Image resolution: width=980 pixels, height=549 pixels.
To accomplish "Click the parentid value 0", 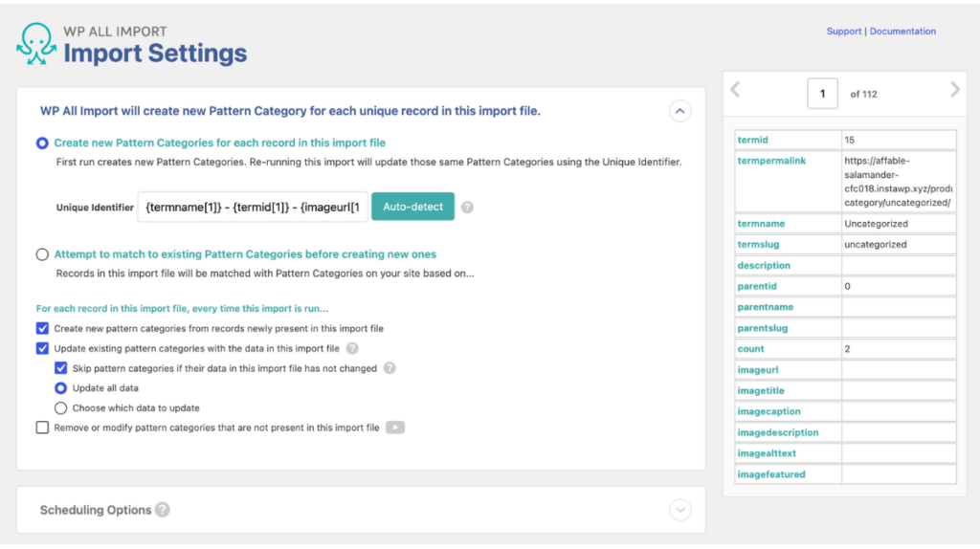I will (848, 286).
